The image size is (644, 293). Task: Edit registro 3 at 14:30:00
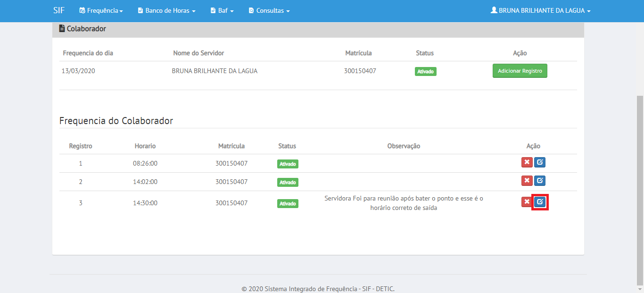tap(540, 202)
